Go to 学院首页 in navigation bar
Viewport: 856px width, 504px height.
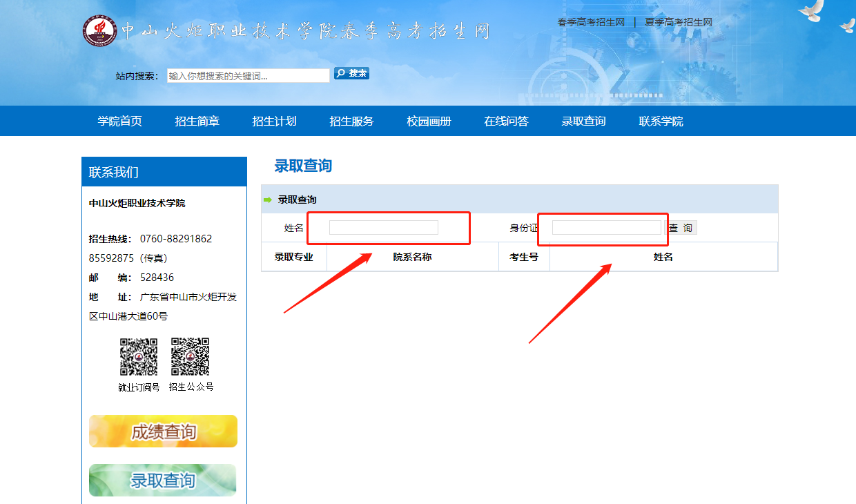click(120, 122)
